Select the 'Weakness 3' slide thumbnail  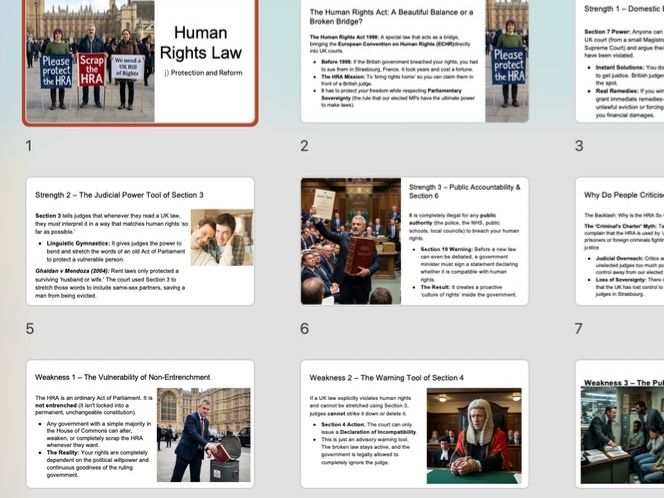pos(620,424)
